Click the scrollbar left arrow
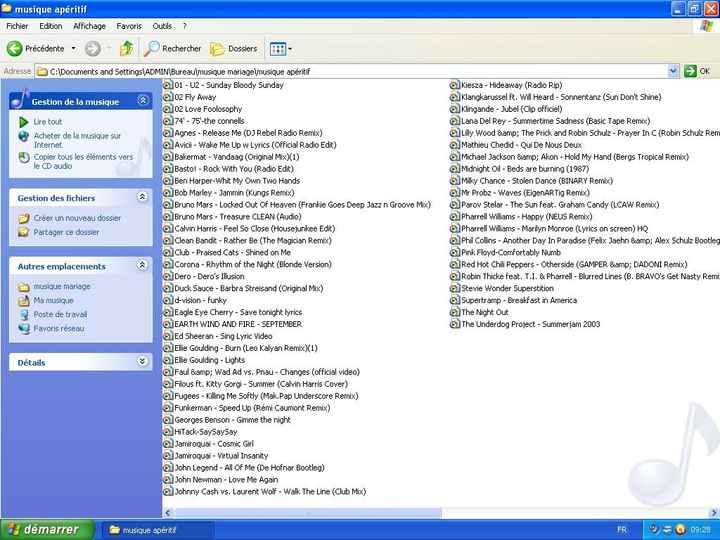This screenshot has height=540, width=720. [x=168, y=513]
